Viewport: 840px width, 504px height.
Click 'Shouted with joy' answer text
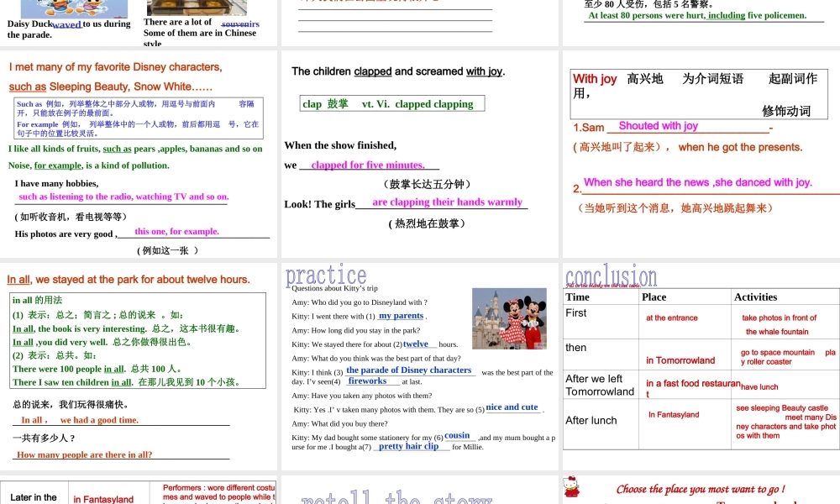coord(659,125)
